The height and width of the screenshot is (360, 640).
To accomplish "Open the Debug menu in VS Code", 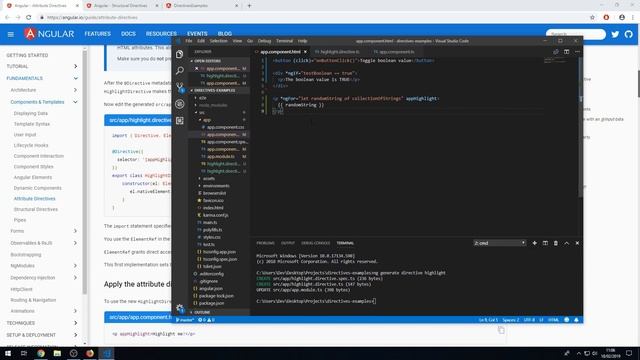I will [x=264, y=41].
